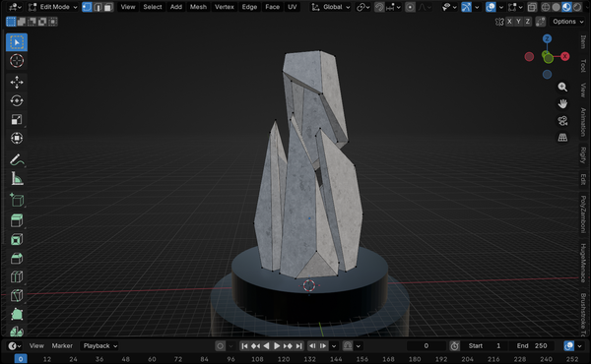Toggle Y axis mesh mirror
Image resolution: width=591 pixels, height=364 pixels.
pos(518,22)
